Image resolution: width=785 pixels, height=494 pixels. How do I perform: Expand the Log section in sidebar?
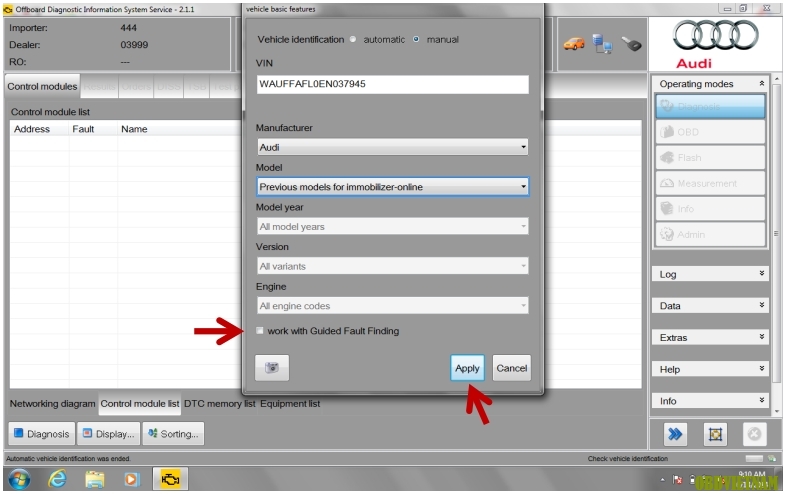(711, 274)
